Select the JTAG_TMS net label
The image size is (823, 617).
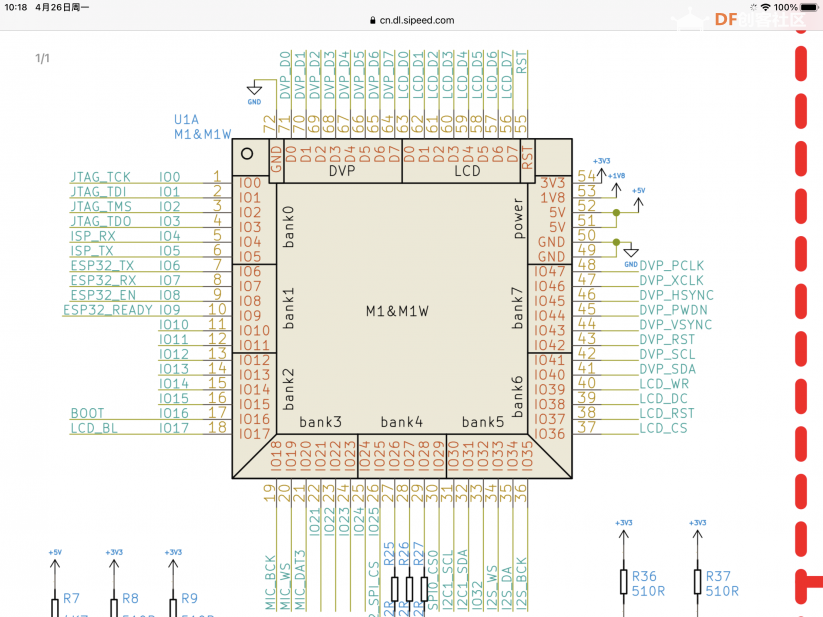click(x=101, y=206)
